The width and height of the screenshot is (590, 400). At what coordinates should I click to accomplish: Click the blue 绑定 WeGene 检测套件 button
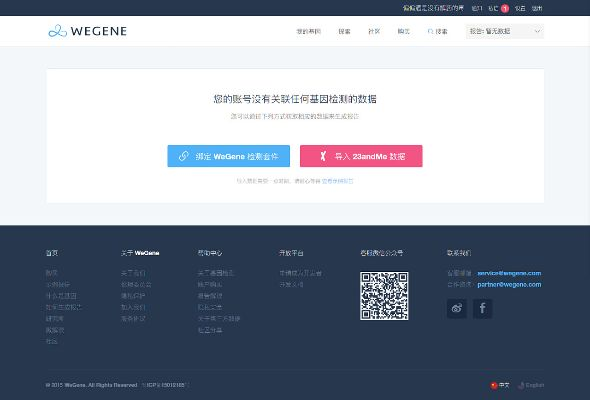click(228, 156)
